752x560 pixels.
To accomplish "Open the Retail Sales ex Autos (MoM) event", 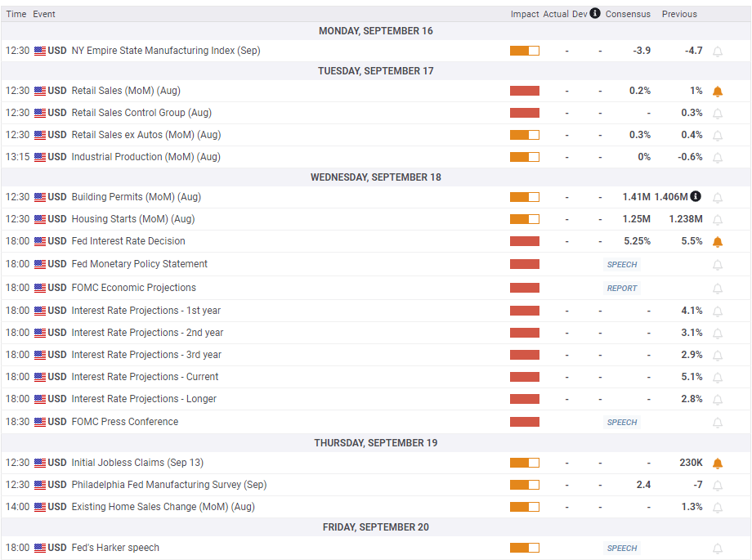I will (146, 135).
